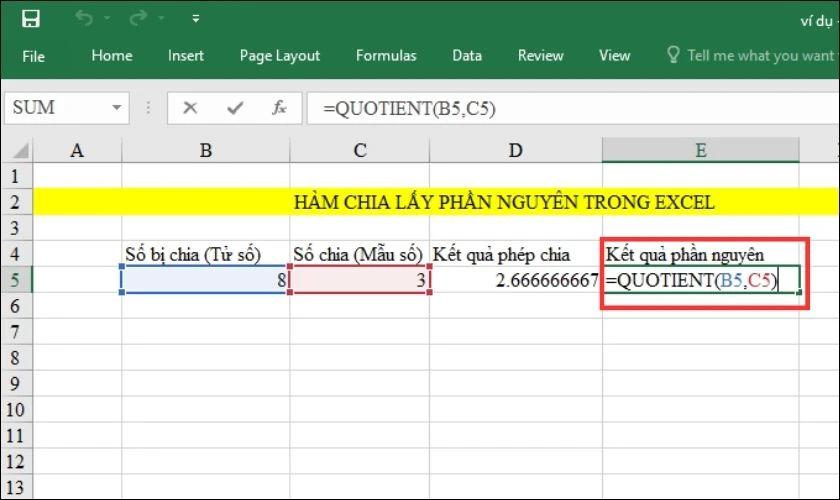Select row 9 header
This screenshot has width=840, height=500.
tap(15, 384)
